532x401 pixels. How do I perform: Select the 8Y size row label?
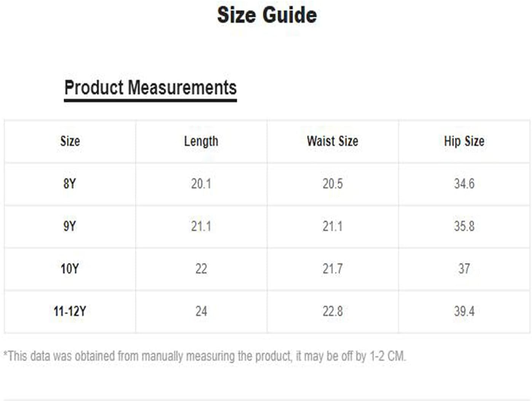click(70, 184)
